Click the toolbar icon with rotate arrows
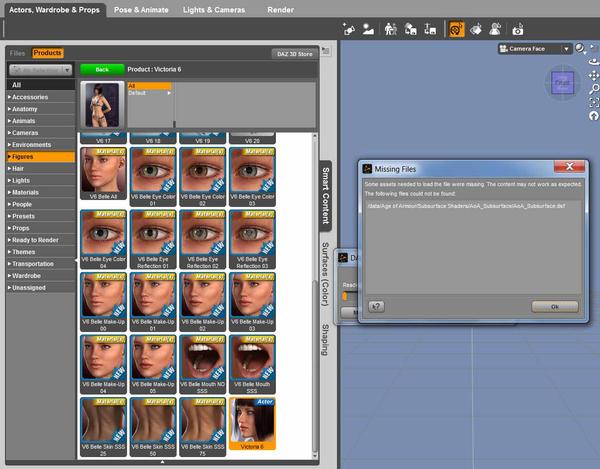Screen dimensions: 600x469 point(411,29)
